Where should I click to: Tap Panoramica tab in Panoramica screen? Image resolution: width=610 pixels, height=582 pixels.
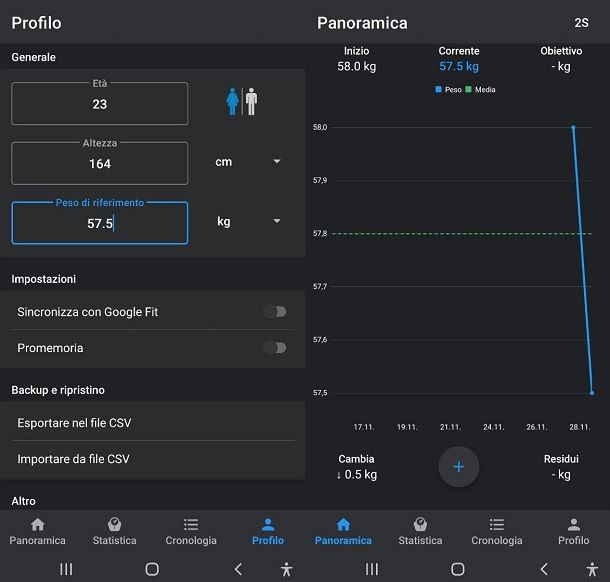pos(343,531)
